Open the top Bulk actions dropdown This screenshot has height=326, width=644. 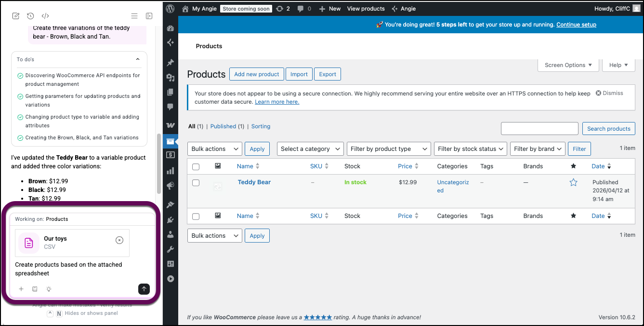click(x=214, y=149)
